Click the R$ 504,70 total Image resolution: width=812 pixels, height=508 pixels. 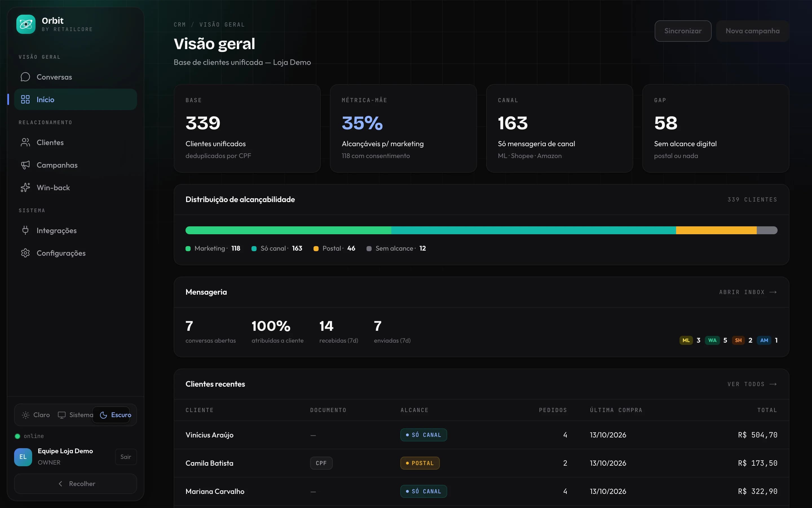pyautogui.click(x=757, y=435)
